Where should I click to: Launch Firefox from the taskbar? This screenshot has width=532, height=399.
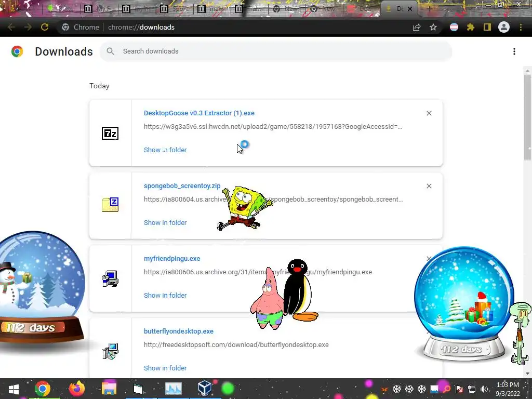(77, 389)
